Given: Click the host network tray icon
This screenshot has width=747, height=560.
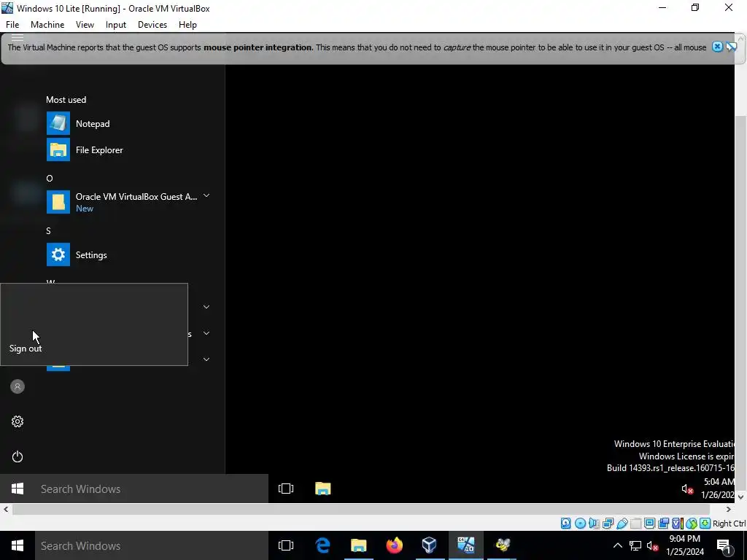Looking at the screenshot, I should (635, 545).
